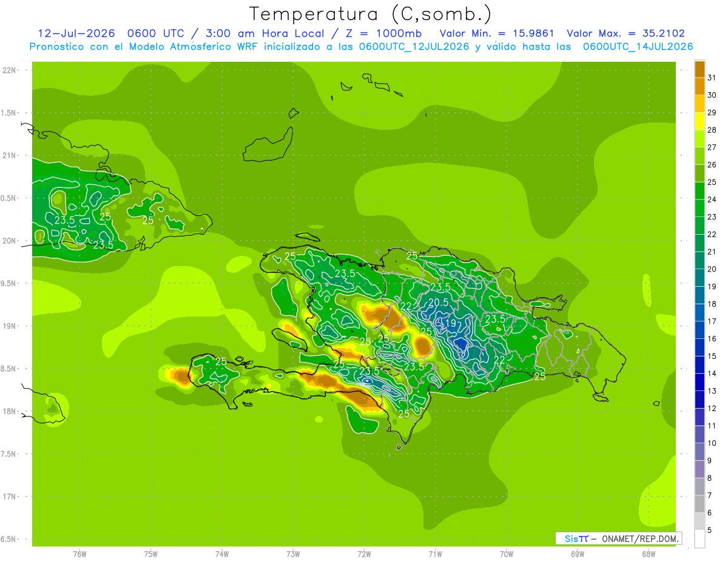Viewport: 728px width, 562px height.
Task: Click the "28" label on the color scale
Action: [712, 130]
